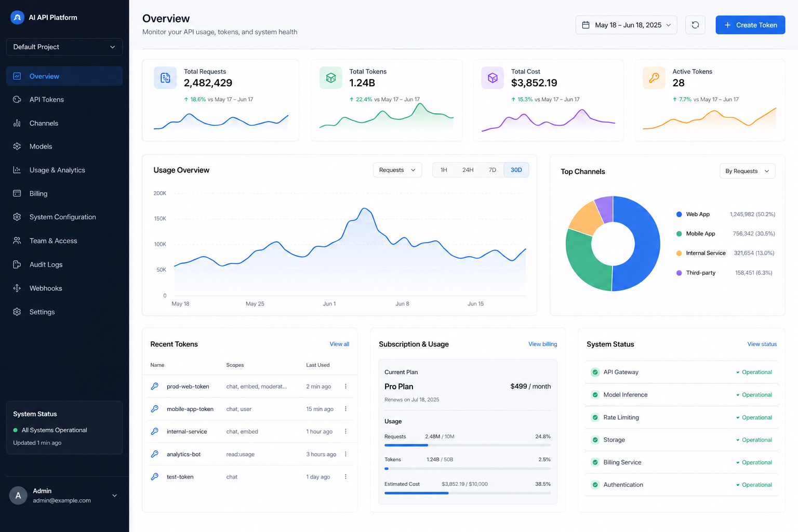This screenshot has width=798, height=532.
Task: Click the Overview sidebar icon
Action: (x=17, y=76)
